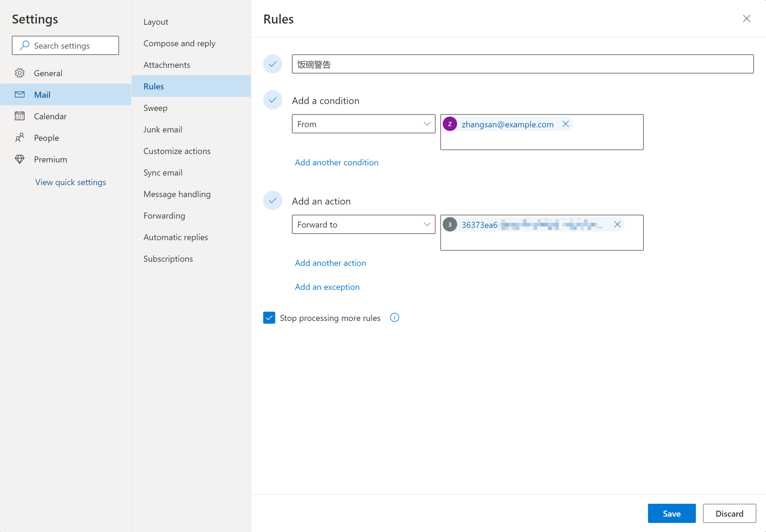Open the From condition dropdown
The width and height of the screenshot is (766, 532).
pyautogui.click(x=363, y=124)
